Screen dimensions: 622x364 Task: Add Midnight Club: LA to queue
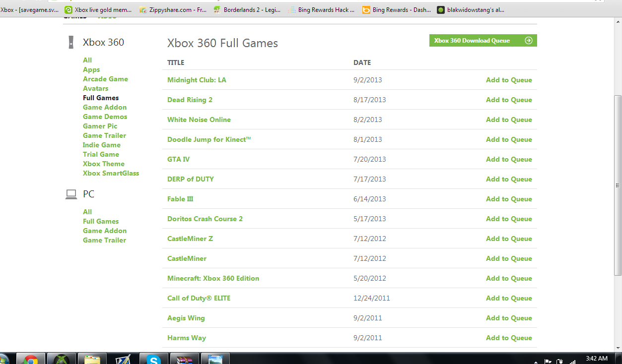coord(509,80)
